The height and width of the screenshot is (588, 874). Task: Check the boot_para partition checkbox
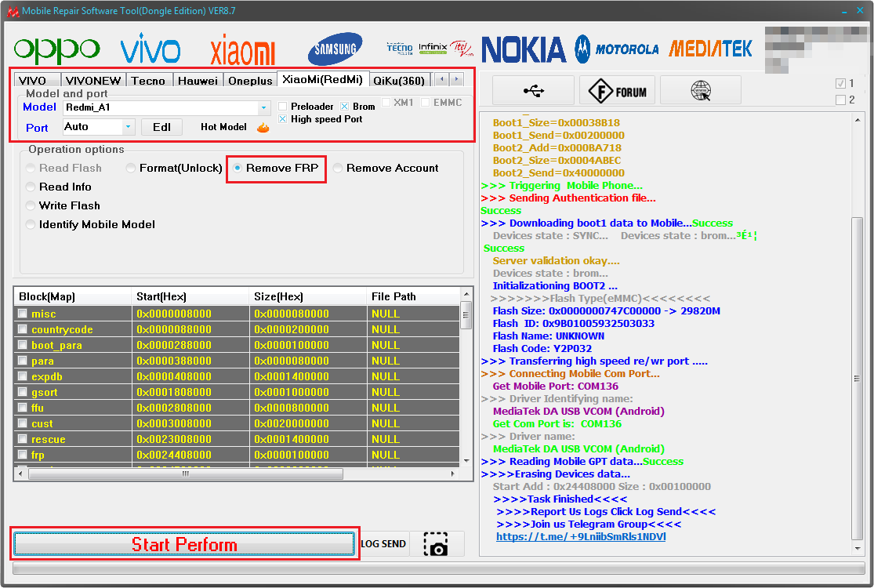[x=23, y=344]
